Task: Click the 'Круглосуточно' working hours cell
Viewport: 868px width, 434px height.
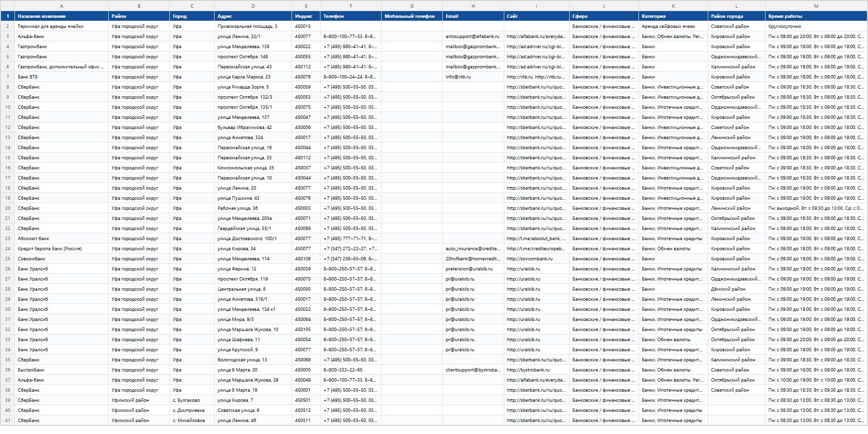Action: [x=816, y=26]
